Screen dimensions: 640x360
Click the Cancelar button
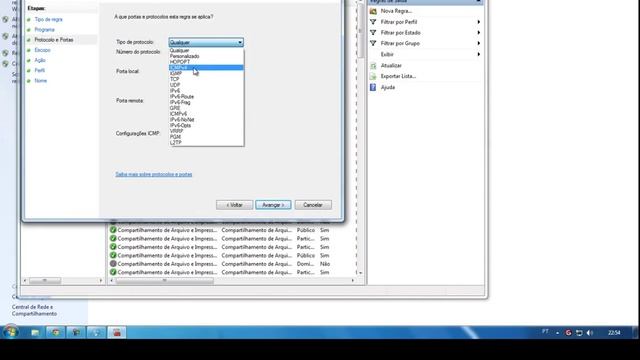pos(313,205)
